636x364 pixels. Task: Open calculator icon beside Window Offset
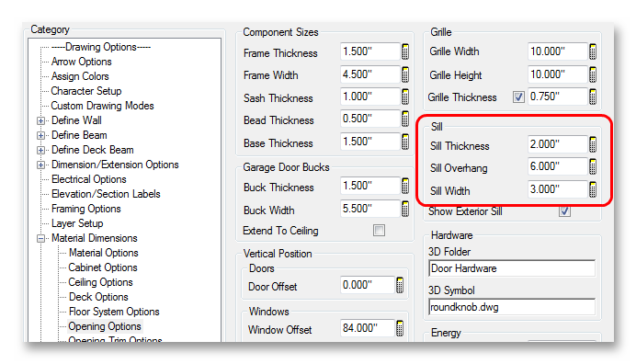point(400,328)
